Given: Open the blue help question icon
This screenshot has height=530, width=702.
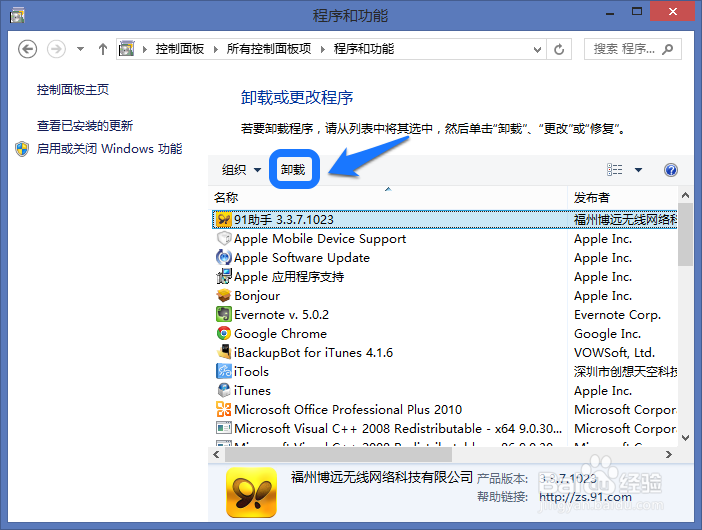Looking at the screenshot, I should 671,170.
